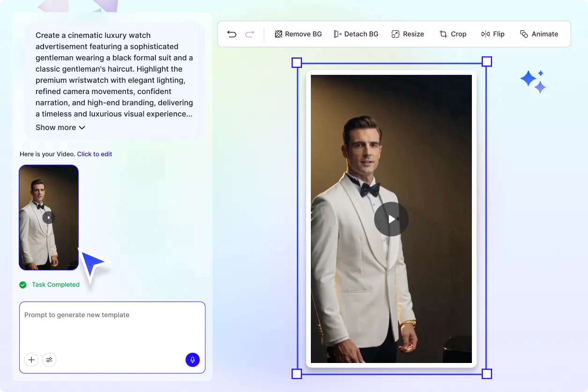Click the undo arrow icon
The image size is (588, 392).
pos(232,34)
